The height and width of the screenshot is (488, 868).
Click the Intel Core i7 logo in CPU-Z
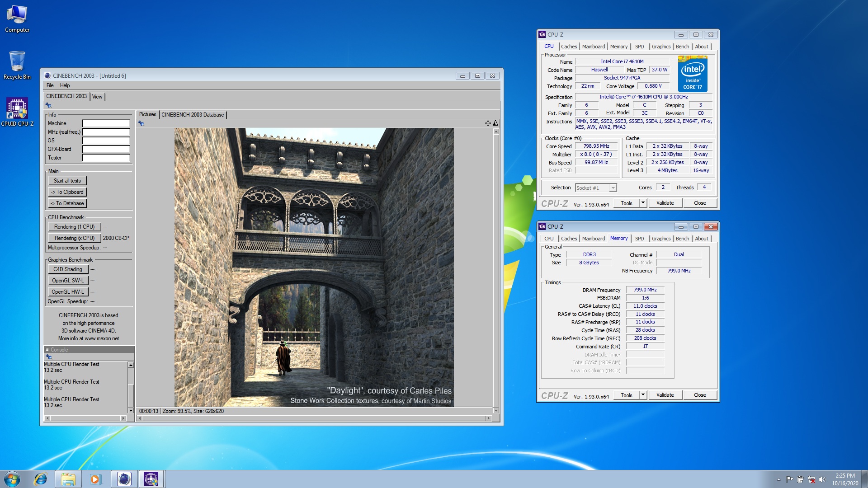click(693, 74)
